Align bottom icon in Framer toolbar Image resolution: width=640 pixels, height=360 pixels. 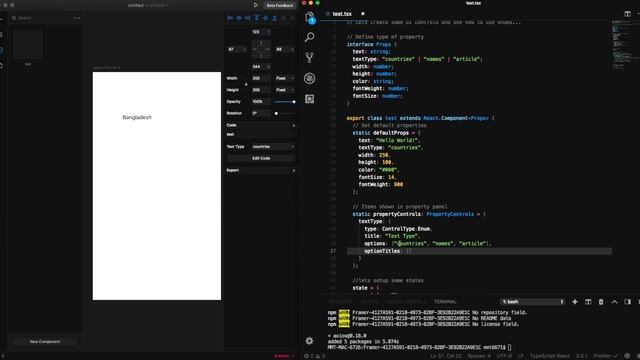coord(275,18)
